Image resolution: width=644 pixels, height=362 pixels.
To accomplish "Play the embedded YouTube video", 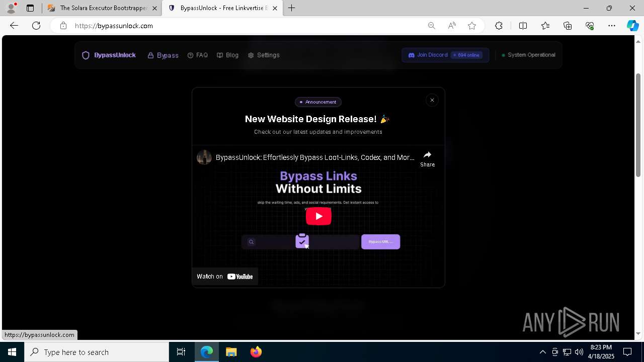I will [x=318, y=216].
